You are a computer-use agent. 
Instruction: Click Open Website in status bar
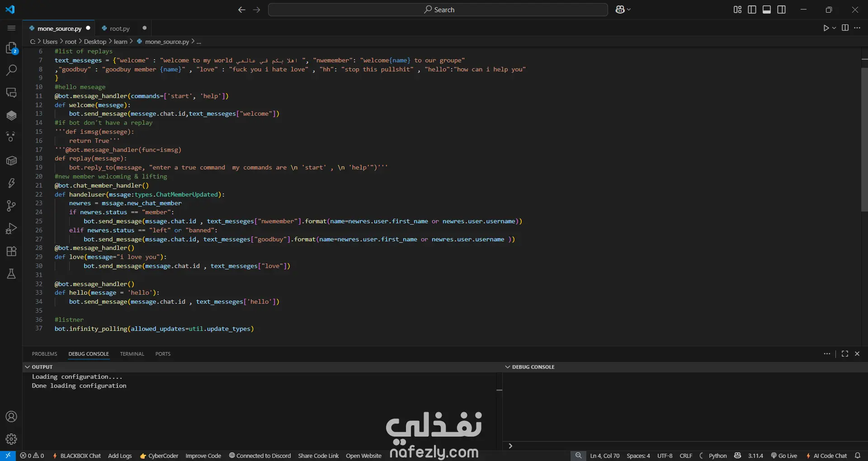(363, 456)
